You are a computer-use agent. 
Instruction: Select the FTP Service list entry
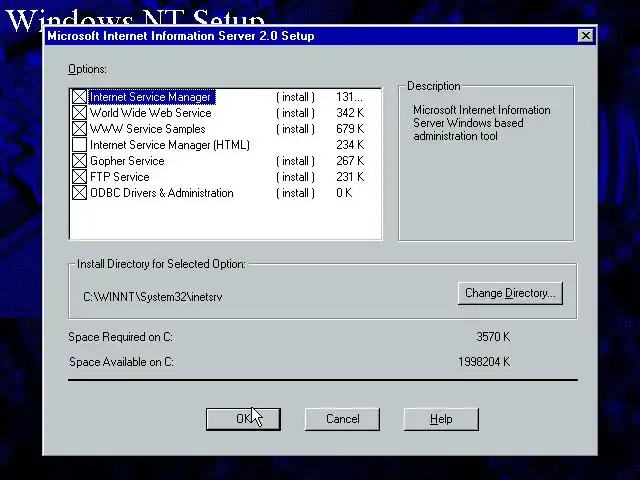120,177
